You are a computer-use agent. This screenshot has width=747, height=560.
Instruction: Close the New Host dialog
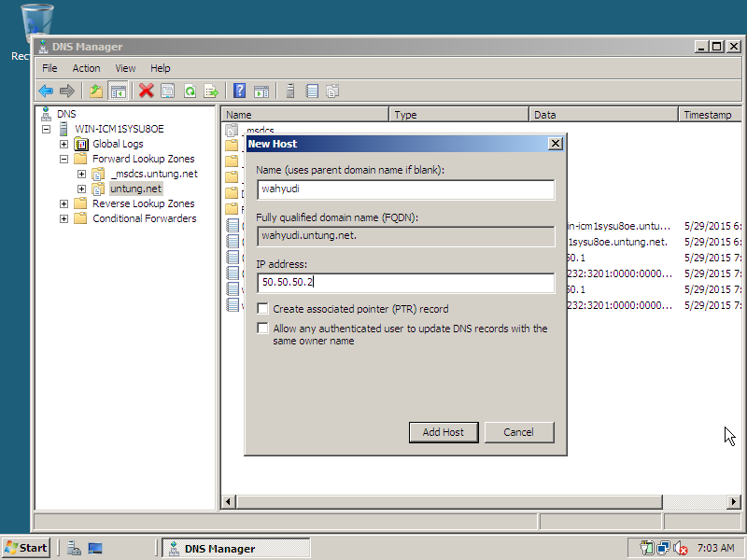tap(555, 144)
